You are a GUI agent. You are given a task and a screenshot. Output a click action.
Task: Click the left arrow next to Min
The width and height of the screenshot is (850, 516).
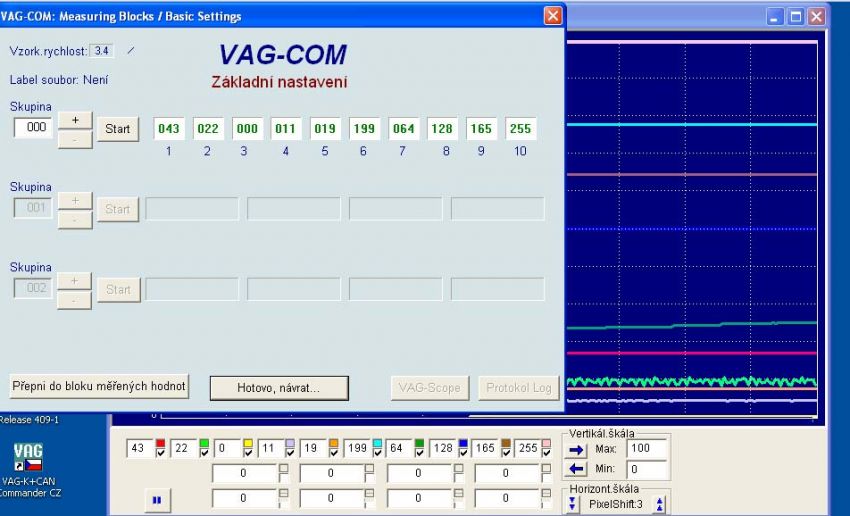575,468
